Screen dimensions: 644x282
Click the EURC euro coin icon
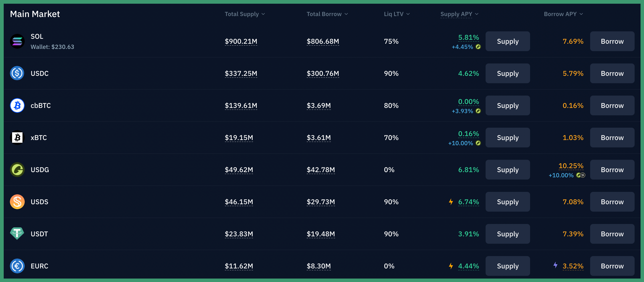(17, 266)
